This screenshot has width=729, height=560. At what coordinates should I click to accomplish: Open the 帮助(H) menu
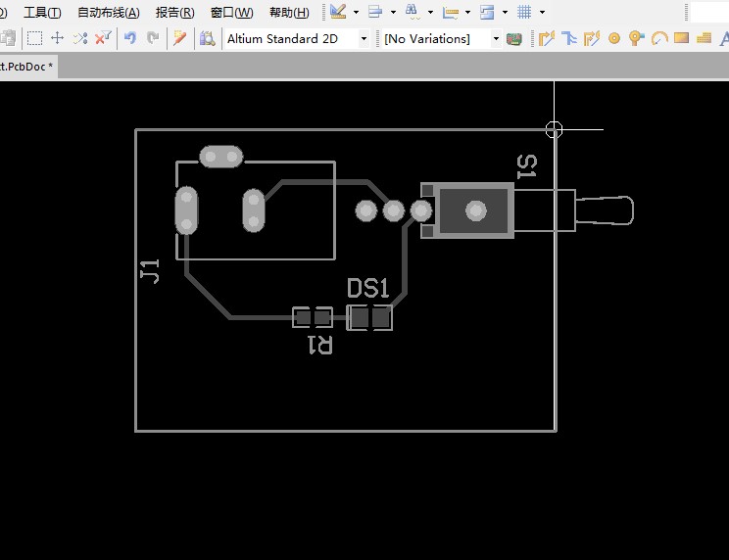tap(289, 13)
